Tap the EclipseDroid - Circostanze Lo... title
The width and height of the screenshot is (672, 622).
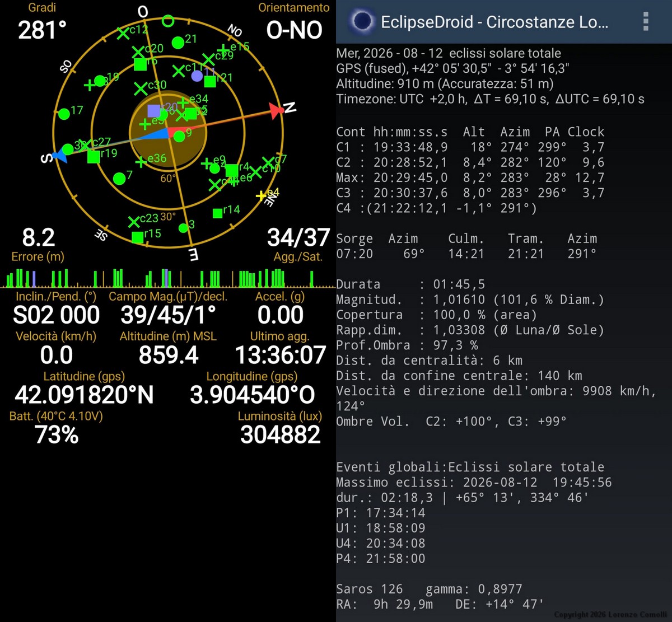click(x=494, y=22)
